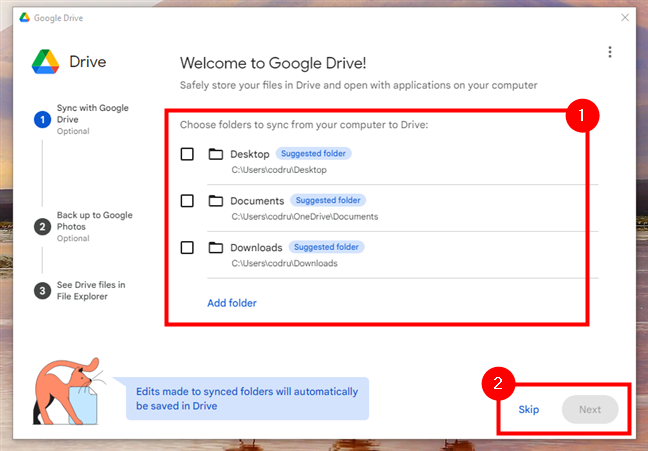648x451 pixels.
Task: Click the path C:\Users\codru\OneDrive\Documents
Action: (305, 217)
